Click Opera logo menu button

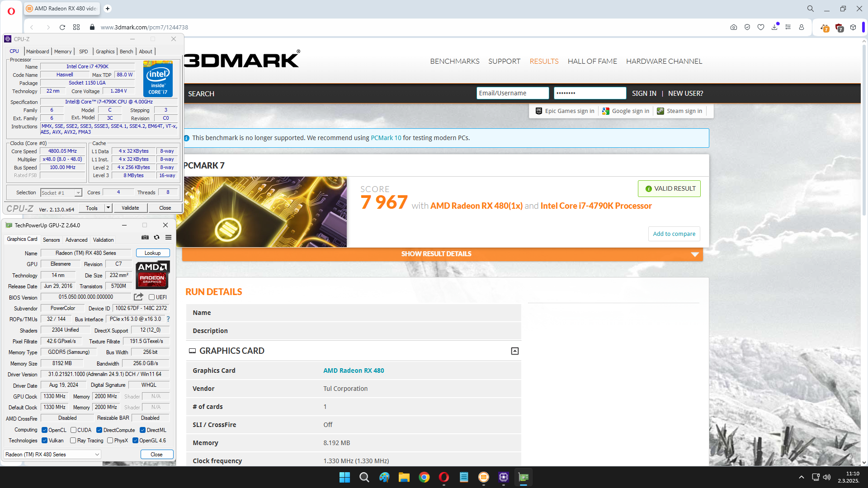coord(11,11)
